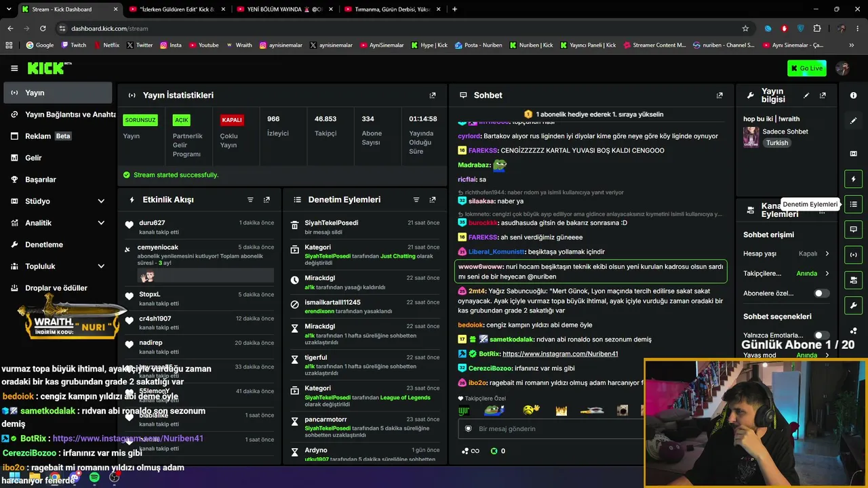Viewport: 868px width, 488px height.
Task: Click the chat bubble icon in the right rail
Action: 853,229
